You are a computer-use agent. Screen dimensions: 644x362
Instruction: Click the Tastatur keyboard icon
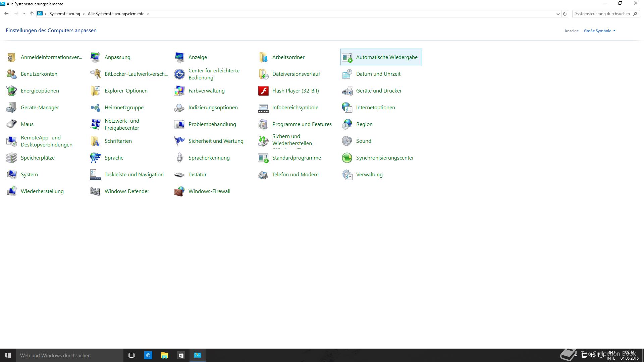coord(179,175)
